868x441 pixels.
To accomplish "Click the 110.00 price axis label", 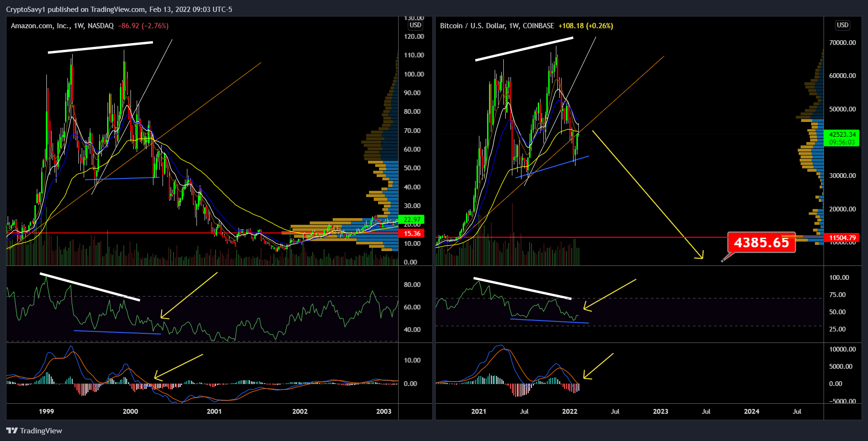I will point(414,55).
